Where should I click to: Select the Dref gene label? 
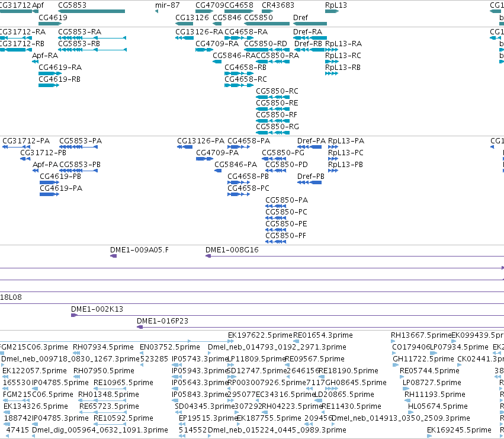tap(300, 17)
